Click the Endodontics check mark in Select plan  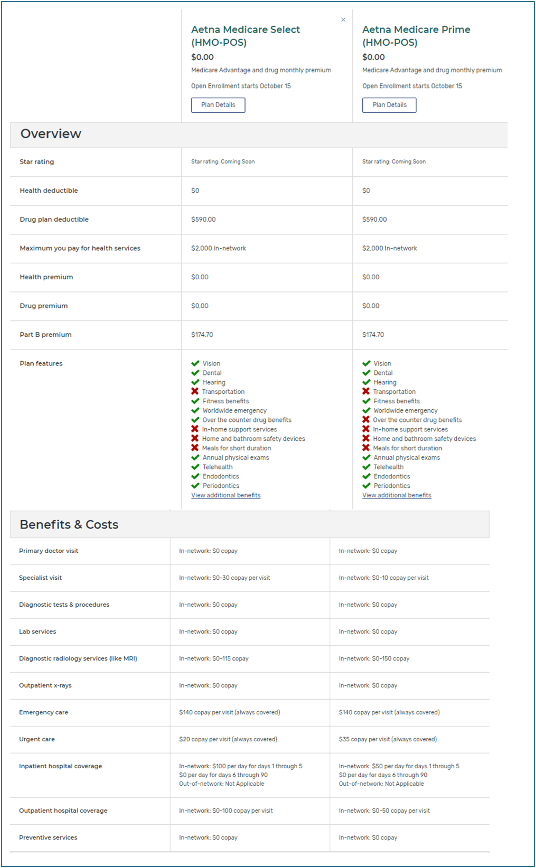point(195,476)
